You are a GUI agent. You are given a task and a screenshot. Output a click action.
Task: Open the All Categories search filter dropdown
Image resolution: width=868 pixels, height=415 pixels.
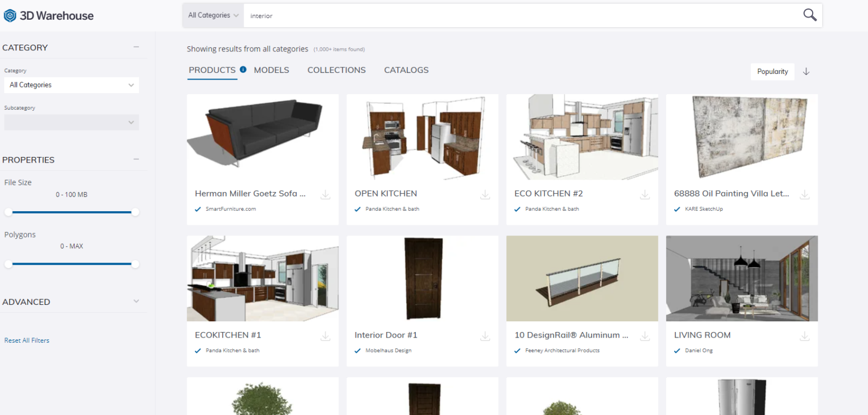point(212,15)
